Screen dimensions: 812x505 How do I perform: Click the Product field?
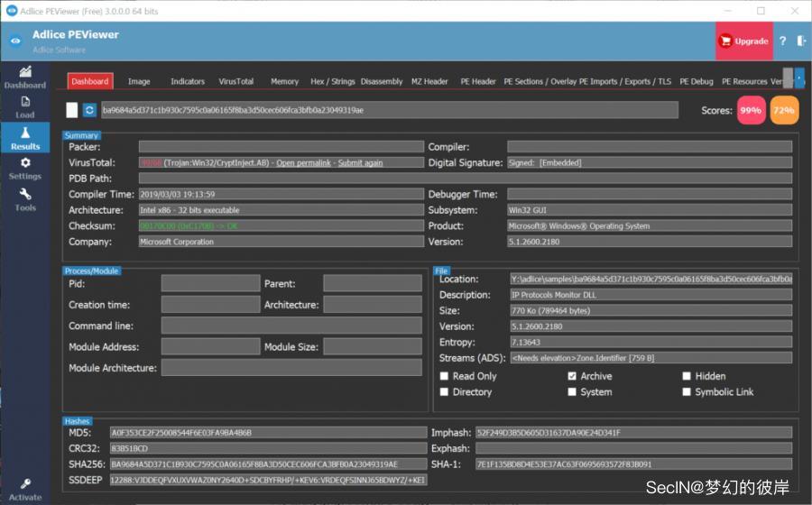click(650, 226)
